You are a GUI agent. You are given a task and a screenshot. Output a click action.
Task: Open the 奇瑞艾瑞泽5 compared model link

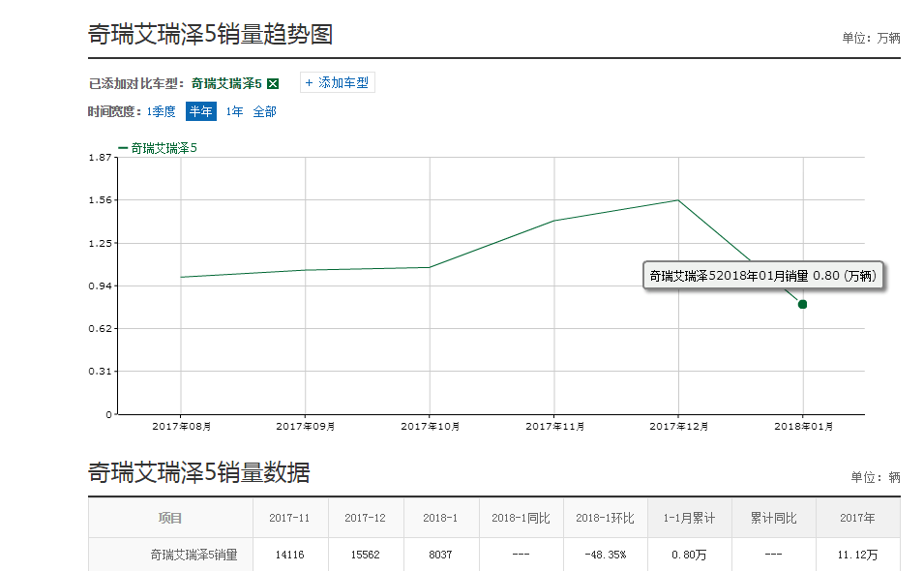226,83
